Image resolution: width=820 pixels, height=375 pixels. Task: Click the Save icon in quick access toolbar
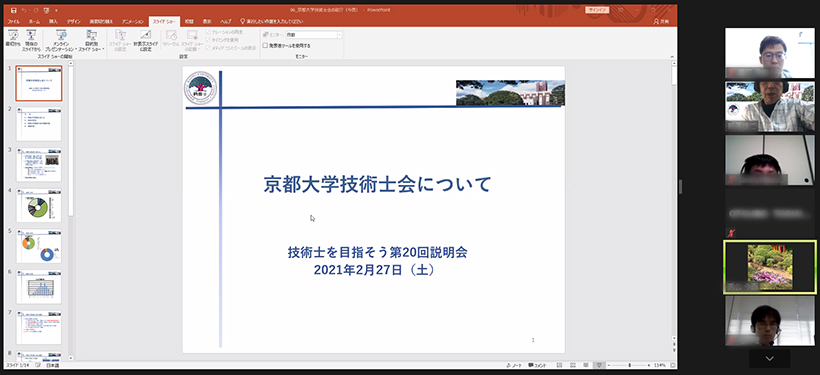coord(14,10)
